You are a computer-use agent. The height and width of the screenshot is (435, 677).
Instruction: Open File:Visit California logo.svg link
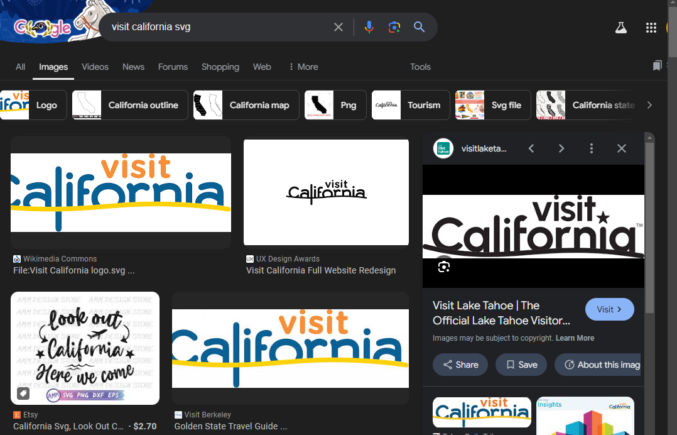pyautogui.click(x=73, y=271)
